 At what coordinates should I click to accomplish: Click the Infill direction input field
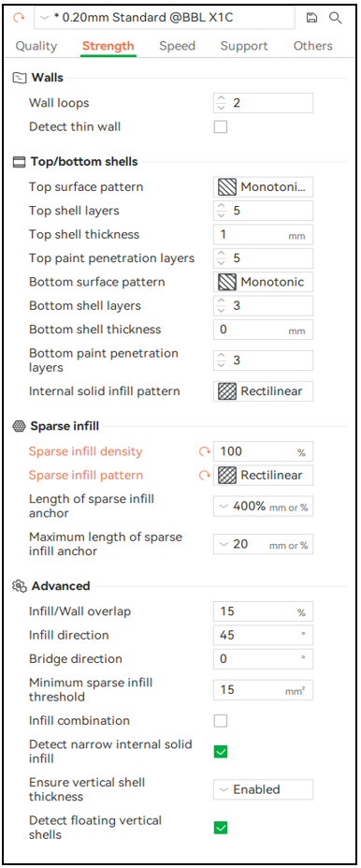263,635
